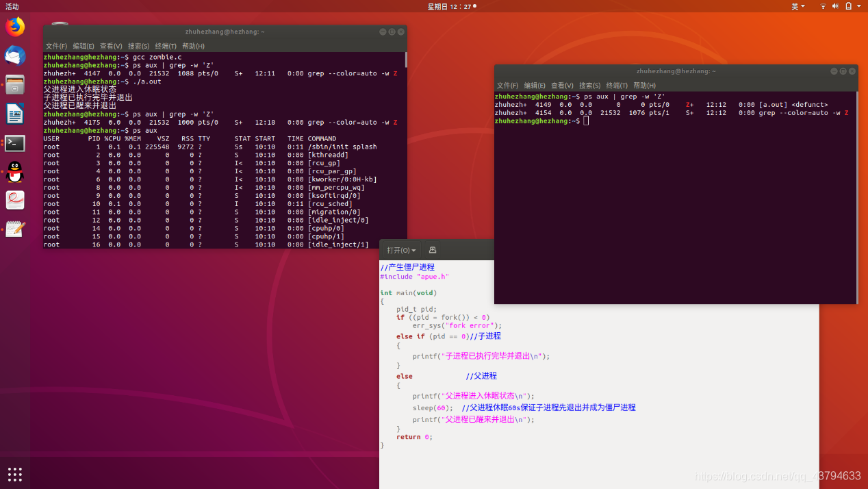Open Thunderbird mail from the dock
Viewport: 868px width, 489px height.
coord(15,55)
